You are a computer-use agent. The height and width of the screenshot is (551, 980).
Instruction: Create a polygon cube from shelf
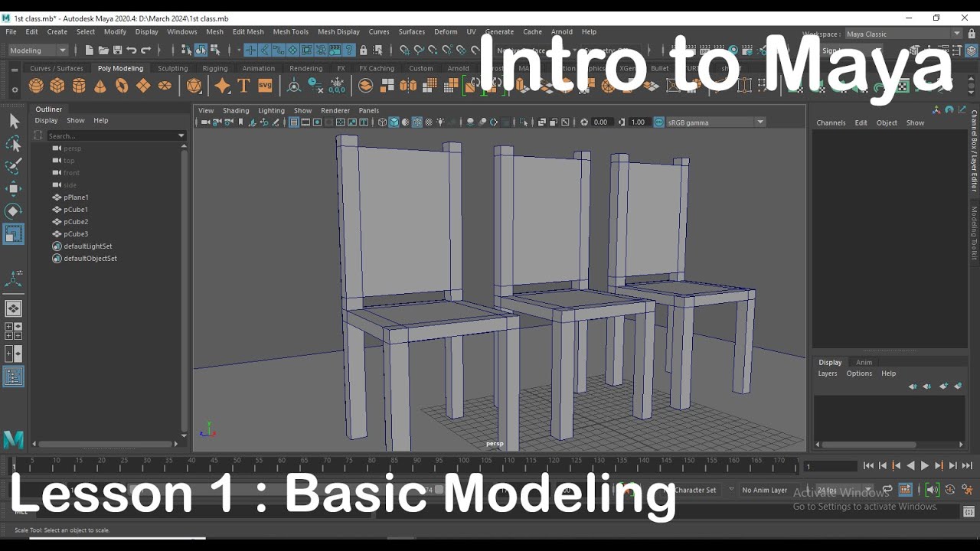tap(57, 86)
